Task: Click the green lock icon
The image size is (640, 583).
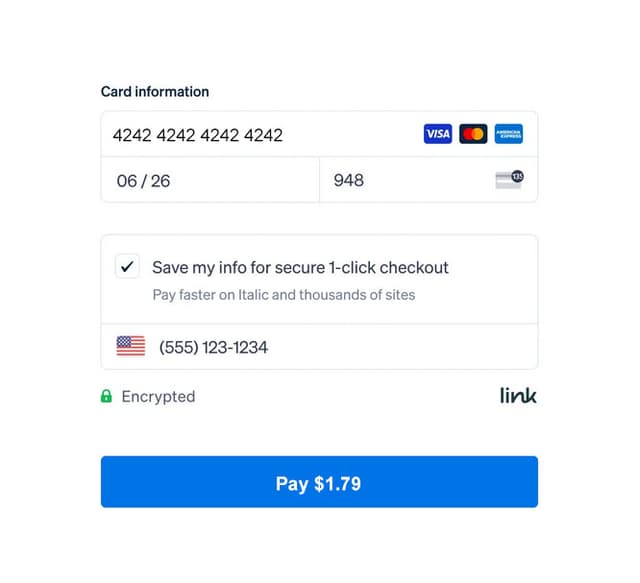Action: 107,397
